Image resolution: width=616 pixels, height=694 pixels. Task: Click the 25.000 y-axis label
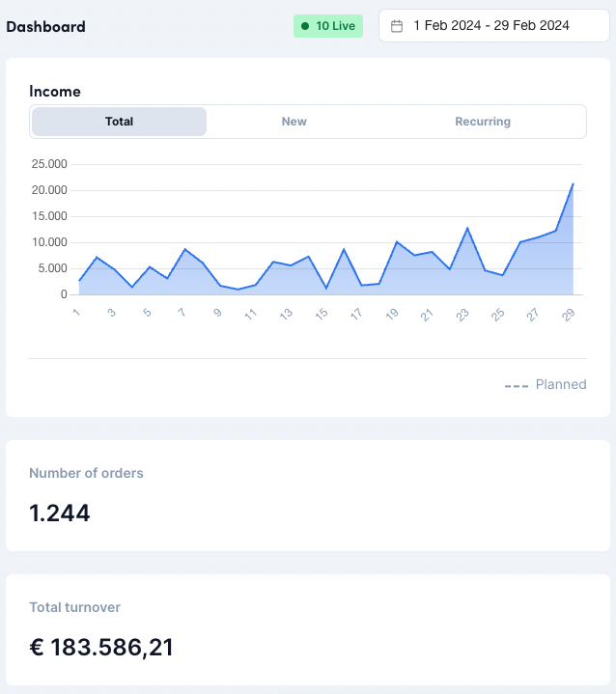[x=48, y=163]
